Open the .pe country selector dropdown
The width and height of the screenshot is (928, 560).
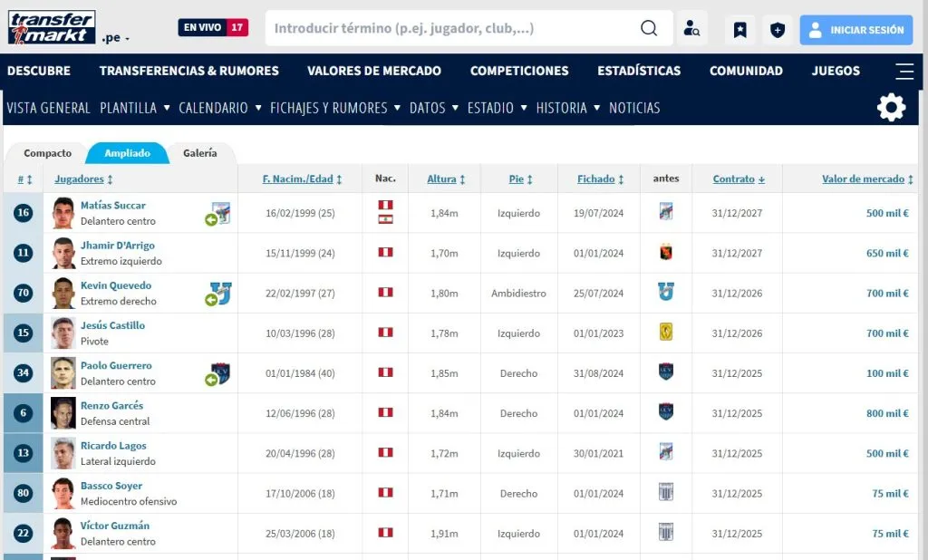tap(116, 38)
